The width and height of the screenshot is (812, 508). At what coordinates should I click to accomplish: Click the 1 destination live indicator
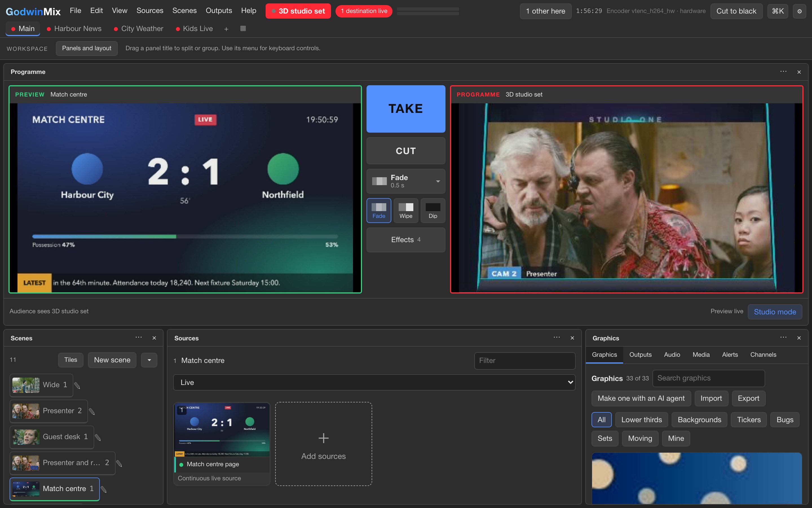(364, 11)
